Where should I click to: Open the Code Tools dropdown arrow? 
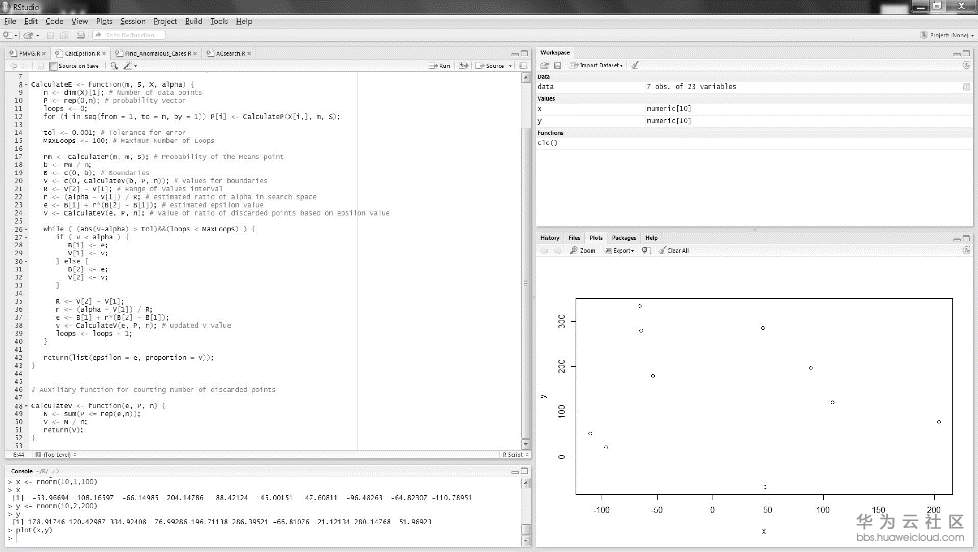click(135, 65)
